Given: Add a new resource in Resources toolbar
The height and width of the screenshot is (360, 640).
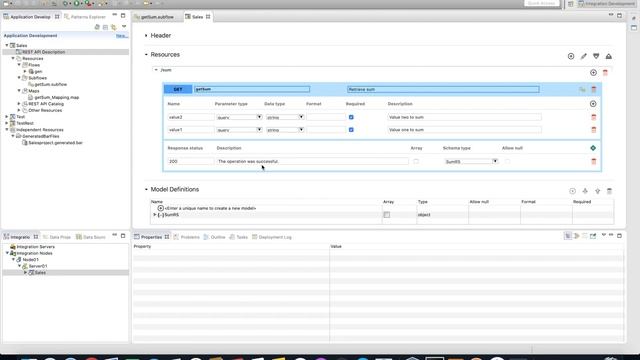Looking at the screenshot, I should tap(571, 56).
